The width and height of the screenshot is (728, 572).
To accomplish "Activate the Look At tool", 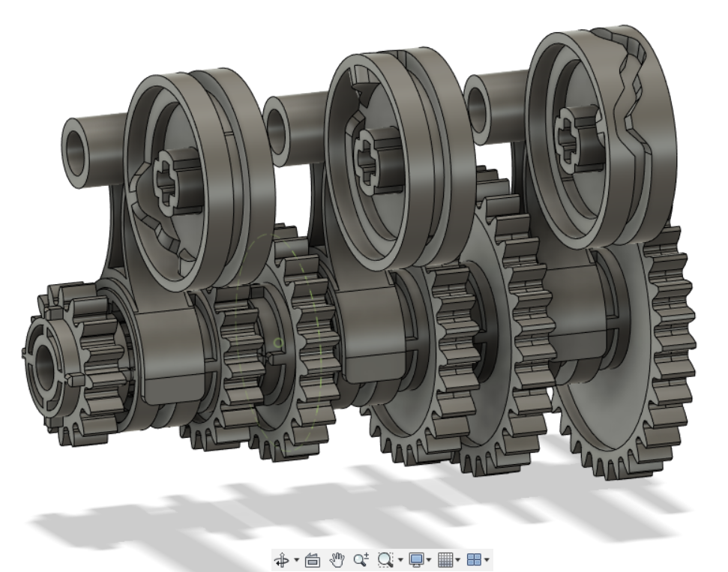I will click(313, 559).
